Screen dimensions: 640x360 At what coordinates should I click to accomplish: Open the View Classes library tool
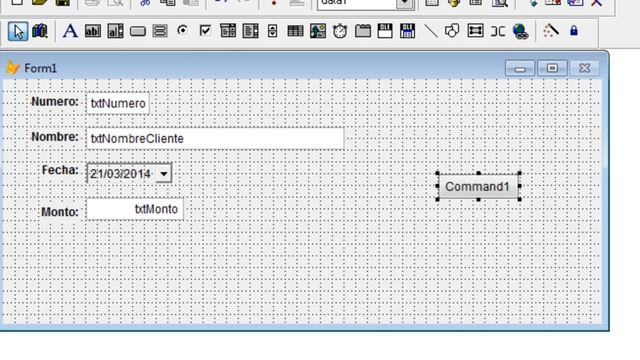40,31
